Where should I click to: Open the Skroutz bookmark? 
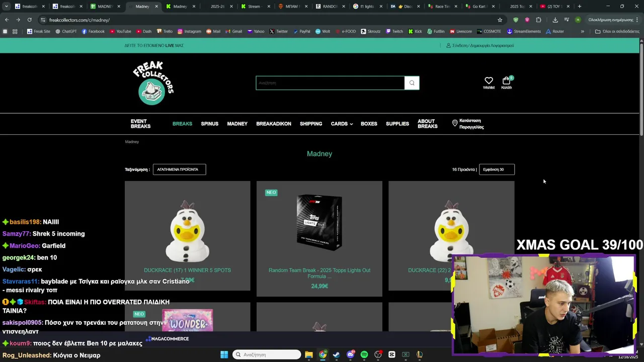(x=370, y=31)
